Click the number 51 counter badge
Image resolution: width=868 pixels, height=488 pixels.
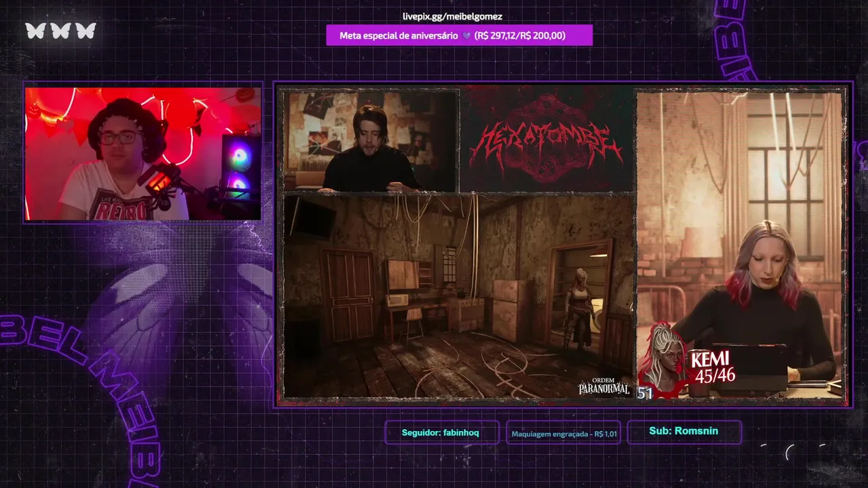pyautogui.click(x=645, y=392)
